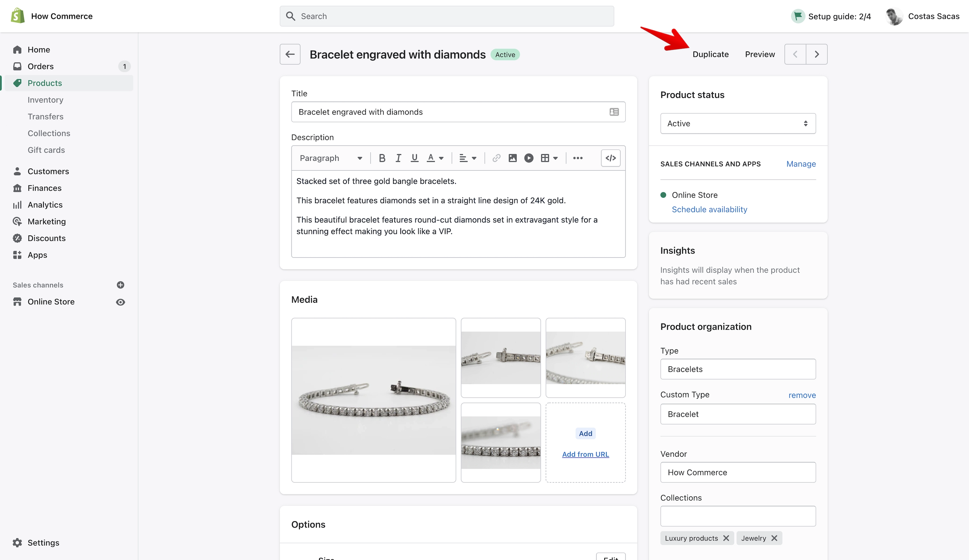Go to Inventory under Products
Screen dimensions: 969x560
click(x=45, y=100)
